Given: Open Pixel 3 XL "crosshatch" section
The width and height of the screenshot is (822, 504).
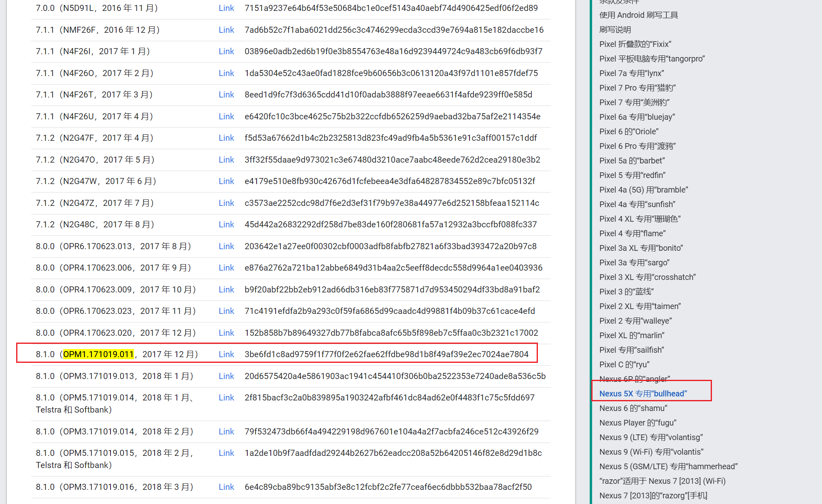Looking at the screenshot, I should coord(647,277).
